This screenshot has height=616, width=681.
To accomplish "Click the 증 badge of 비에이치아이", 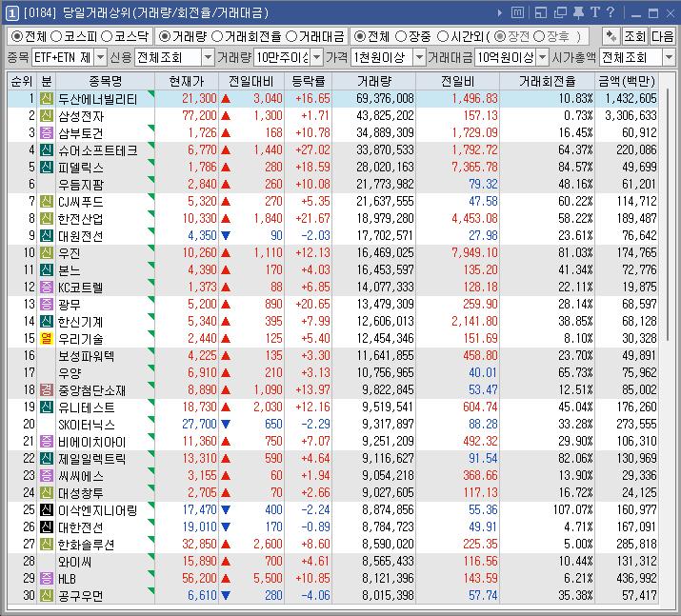I will point(47,442).
